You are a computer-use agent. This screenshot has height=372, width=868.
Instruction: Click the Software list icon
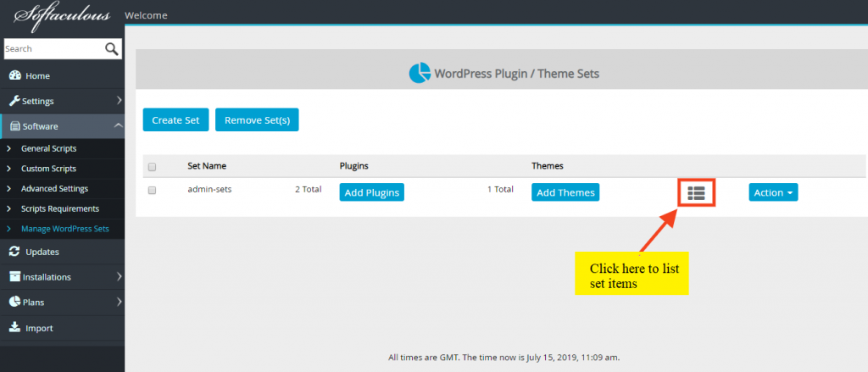click(15, 126)
